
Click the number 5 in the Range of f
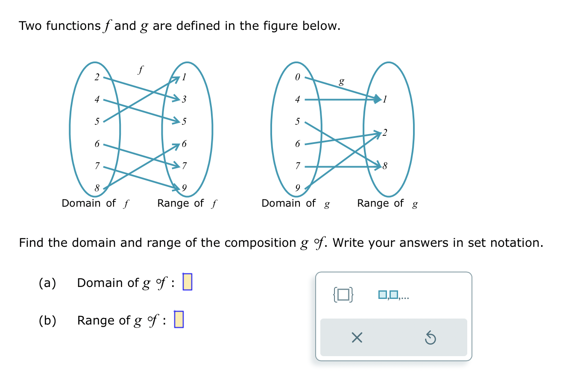click(x=184, y=121)
